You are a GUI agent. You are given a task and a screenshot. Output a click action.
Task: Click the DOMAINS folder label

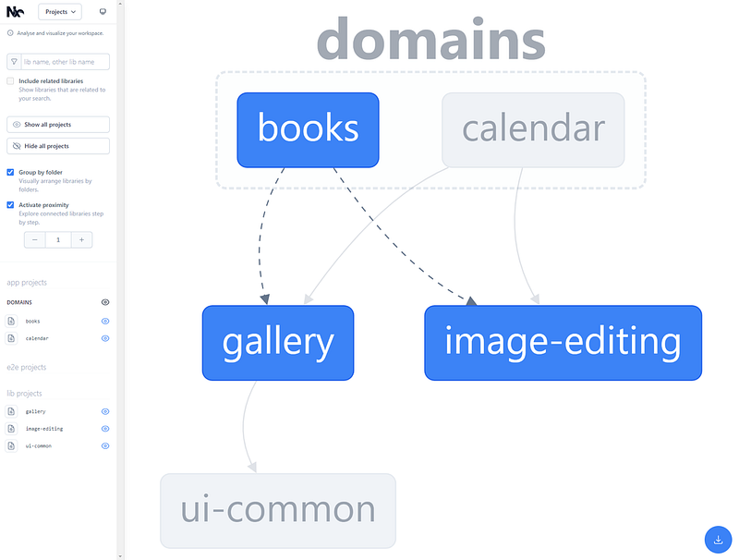19,302
